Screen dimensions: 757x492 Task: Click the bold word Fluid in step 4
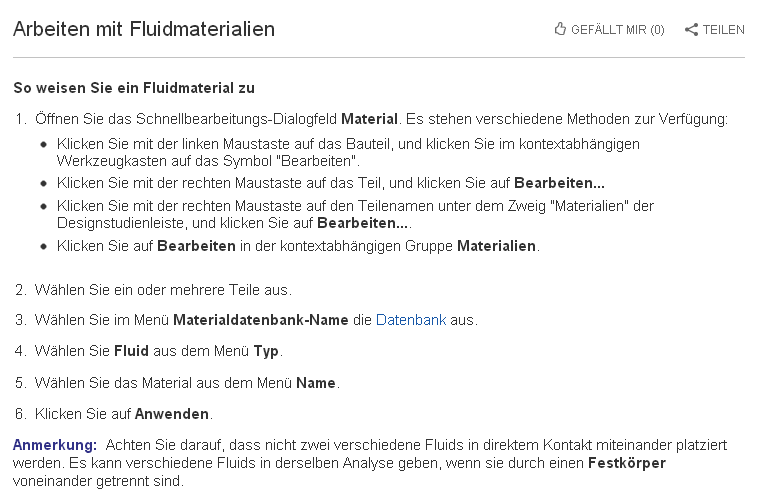point(132,351)
